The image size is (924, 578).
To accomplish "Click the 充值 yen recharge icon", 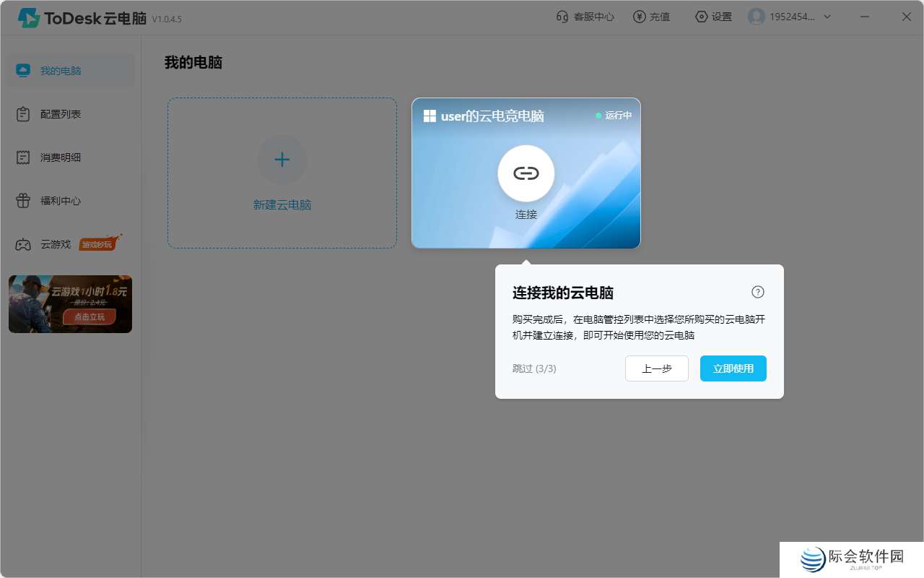I will click(639, 17).
